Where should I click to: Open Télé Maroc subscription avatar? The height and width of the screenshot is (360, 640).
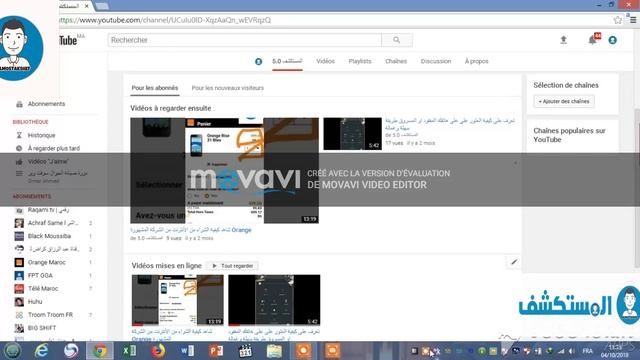(x=19, y=289)
